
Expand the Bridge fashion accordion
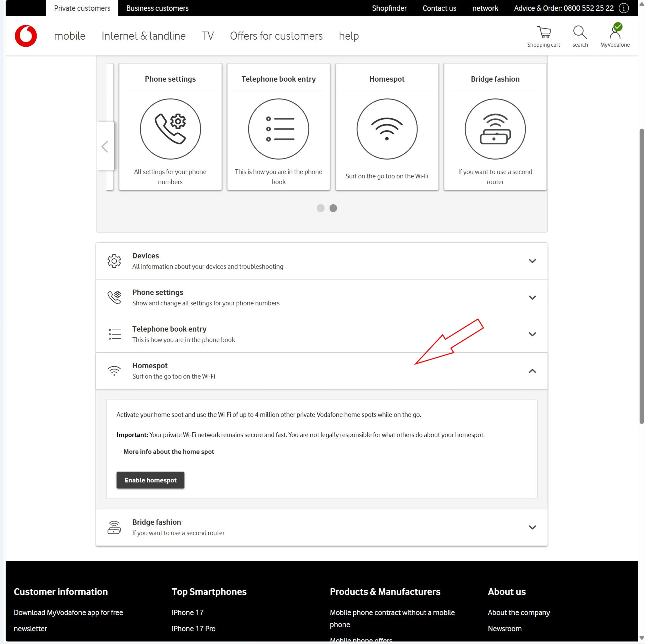[x=532, y=527]
